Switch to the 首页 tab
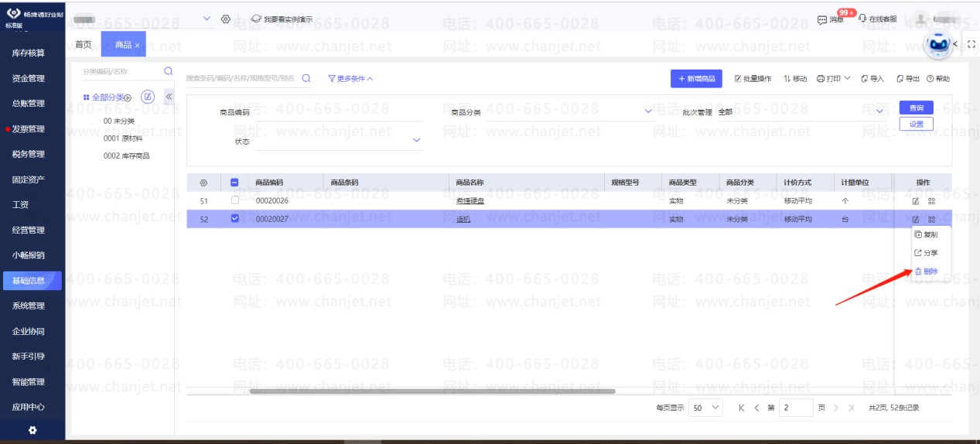Viewport: 980px width, 444px height. click(x=83, y=45)
